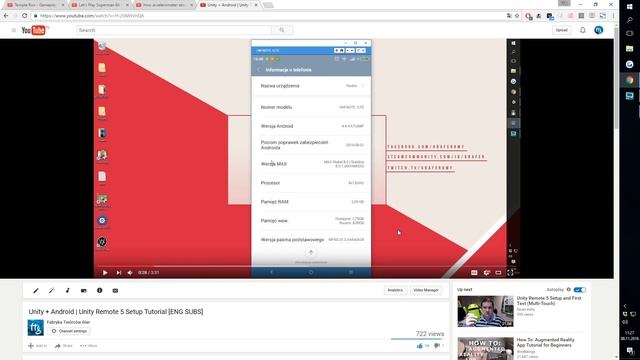This screenshot has height=360, width=640.
Task: Open Audio music note icon
Action: pyautogui.click(x=67, y=291)
